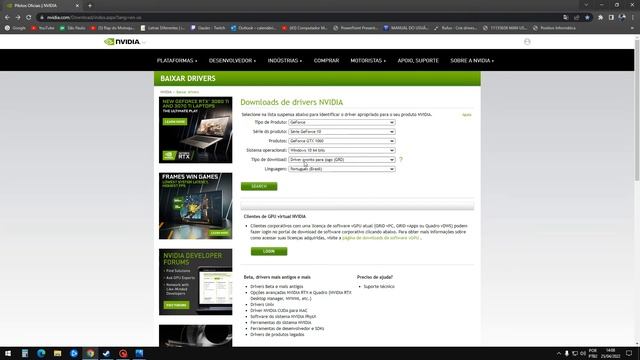
Task: Click the GeForce RTX laptops banner
Action: (196, 130)
